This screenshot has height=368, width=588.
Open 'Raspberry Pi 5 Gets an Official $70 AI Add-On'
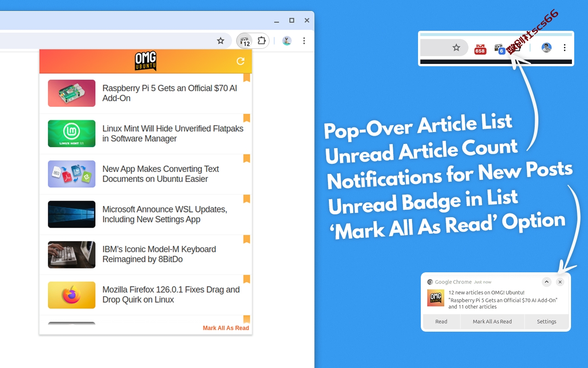(x=170, y=93)
